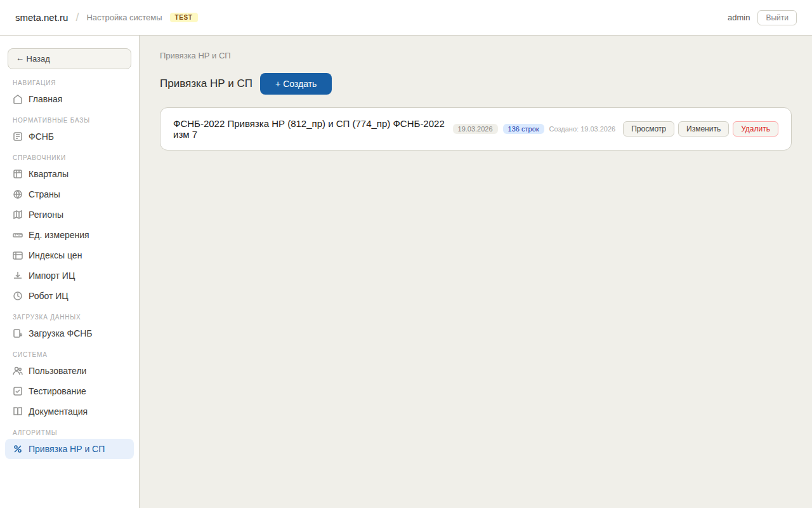Click the ruler icon for Ед. измерения
Screen dimensions: 812x508
click(18, 235)
